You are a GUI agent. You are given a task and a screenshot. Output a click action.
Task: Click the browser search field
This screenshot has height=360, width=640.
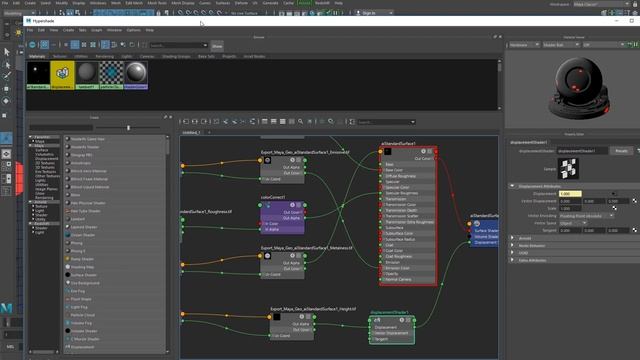(x=179, y=45)
